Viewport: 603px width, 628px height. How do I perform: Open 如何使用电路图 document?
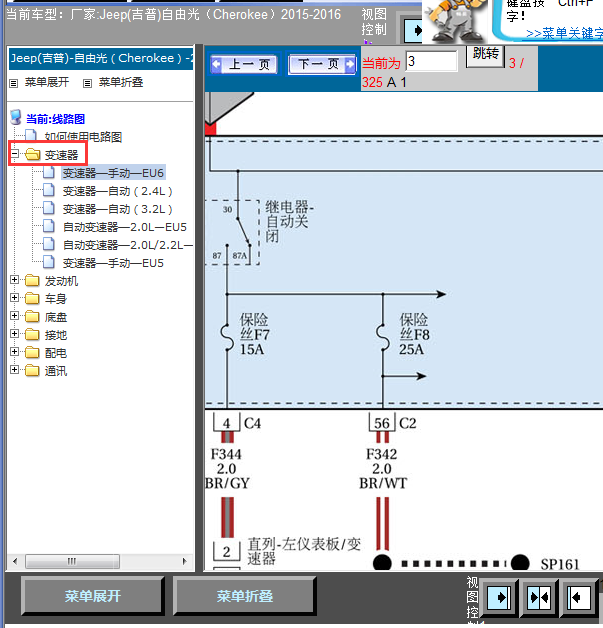[x=83, y=137]
